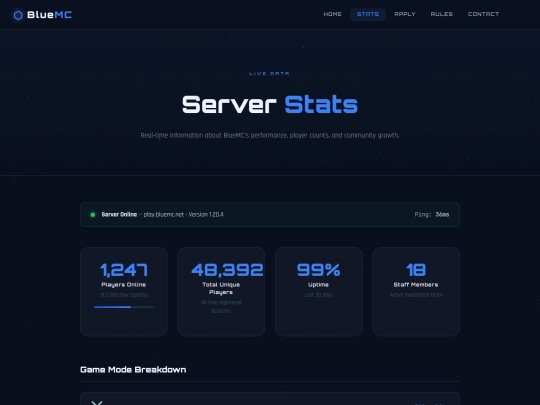Screen dimensions: 540x405
Task: Click the 1,247 Players Online card
Action: tap(124, 291)
